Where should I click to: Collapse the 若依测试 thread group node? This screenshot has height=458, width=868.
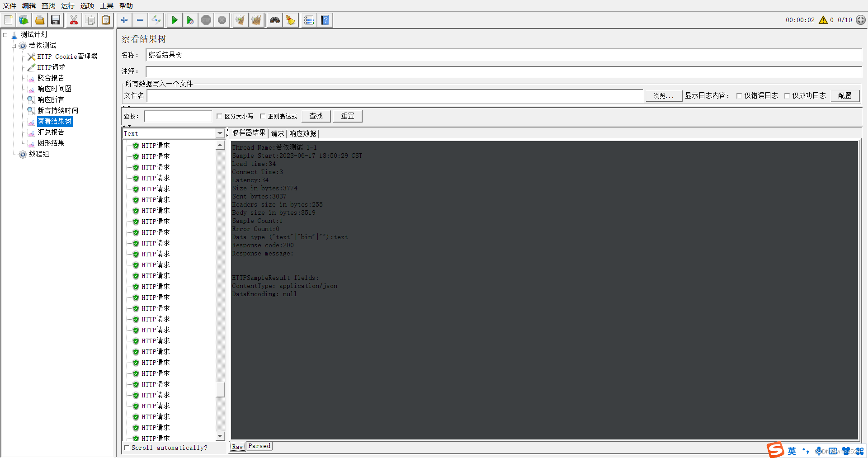coord(14,46)
